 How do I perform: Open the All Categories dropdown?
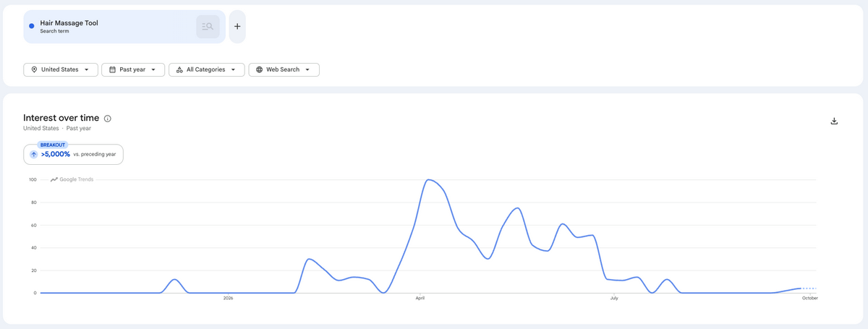click(207, 69)
